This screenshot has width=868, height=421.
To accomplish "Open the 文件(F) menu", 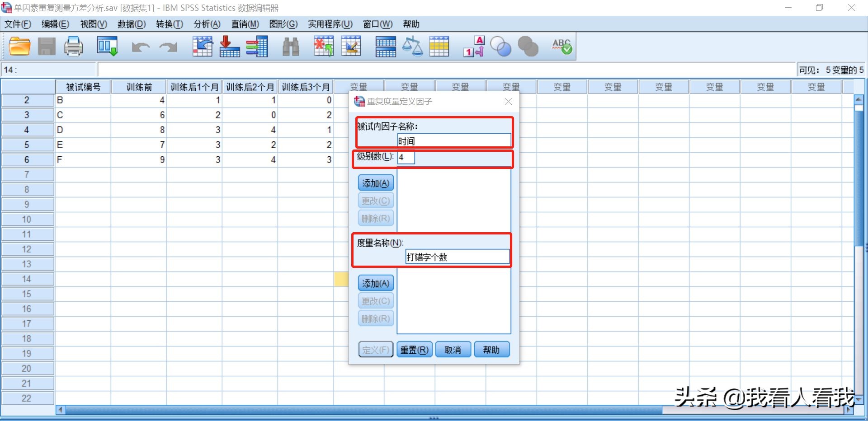I will 18,24.
